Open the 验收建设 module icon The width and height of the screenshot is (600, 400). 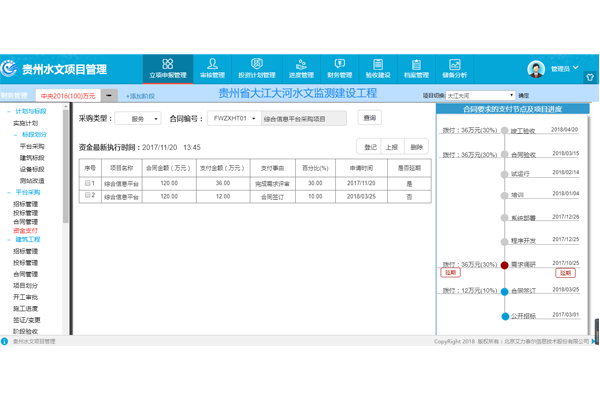(378, 66)
